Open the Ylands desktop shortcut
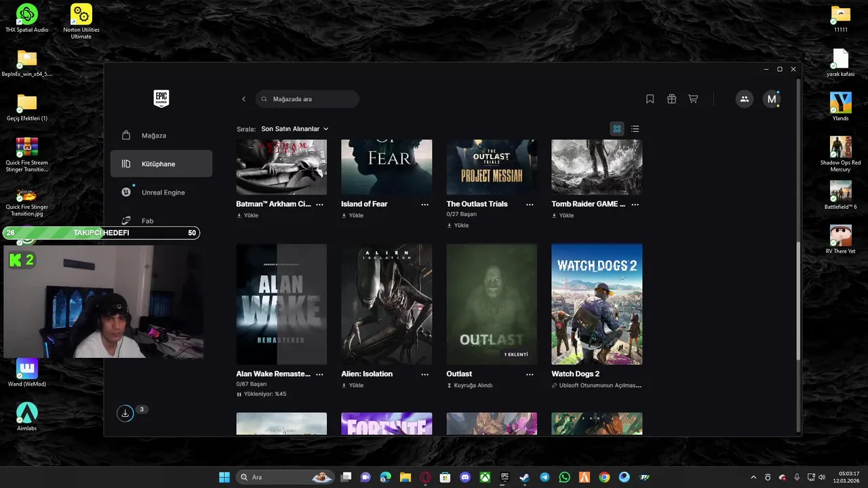This screenshot has width=868, height=488. coord(841,106)
